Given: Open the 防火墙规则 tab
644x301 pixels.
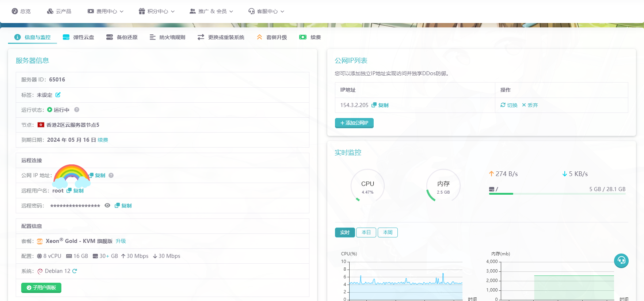Looking at the screenshot, I should (168, 37).
